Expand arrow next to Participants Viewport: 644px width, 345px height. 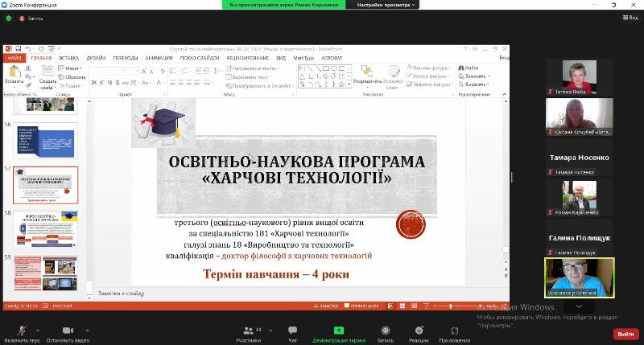click(270, 331)
